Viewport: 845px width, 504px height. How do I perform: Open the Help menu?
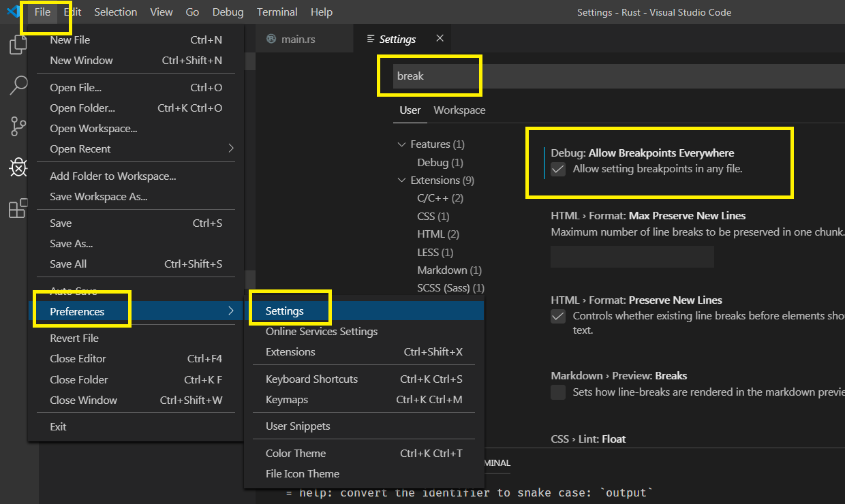point(322,12)
